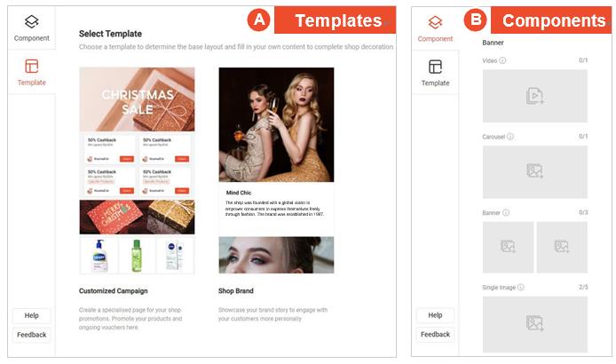616x364 pixels.
Task: Choose the Shop Brand template thumbnail
Action: (276, 170)
